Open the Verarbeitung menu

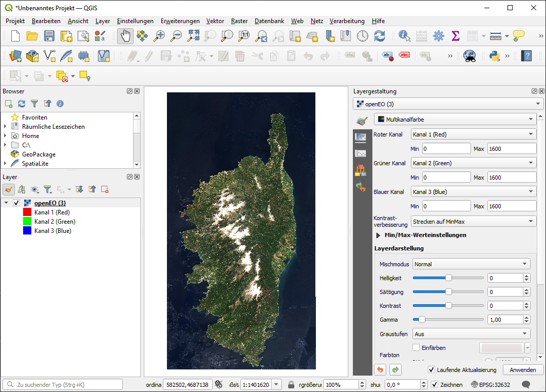point(347,21)
